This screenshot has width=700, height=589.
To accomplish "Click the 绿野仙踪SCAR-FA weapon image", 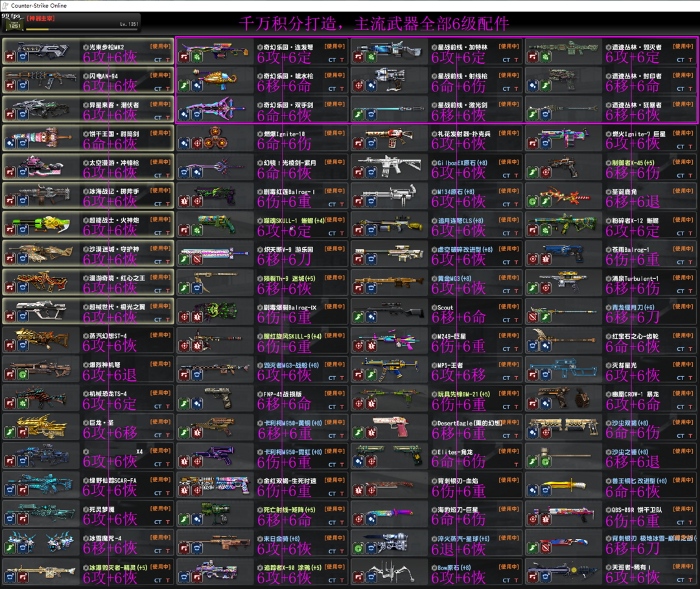I will [41, 485].
